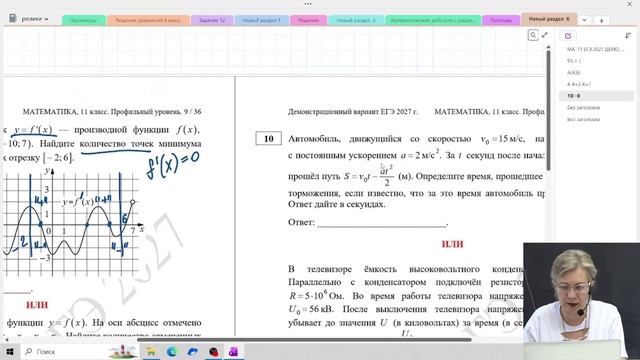Viewport: 640px width, 360px height.
Task: Click the vertical scrollbar up arrow
Action: click(x=548, y=48)
